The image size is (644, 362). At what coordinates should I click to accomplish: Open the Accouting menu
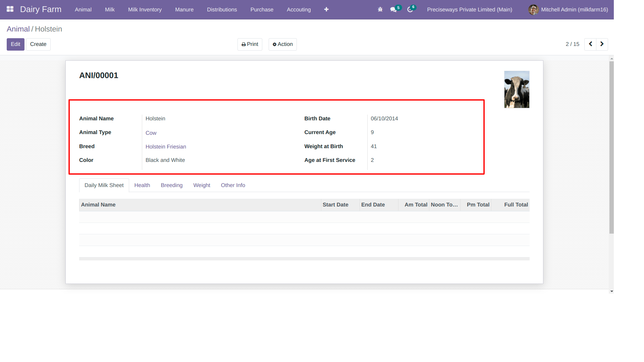pyautogui.click(x=299, y=9)
